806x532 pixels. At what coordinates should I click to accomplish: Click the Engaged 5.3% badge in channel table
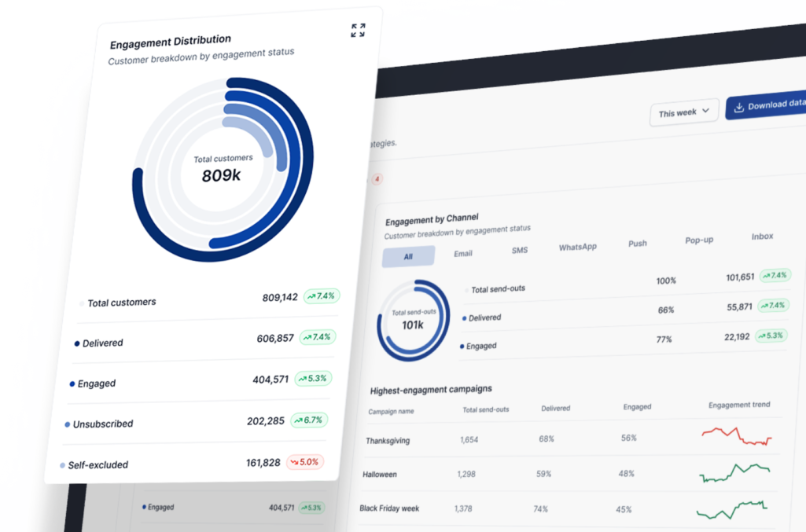coord(771,336)
